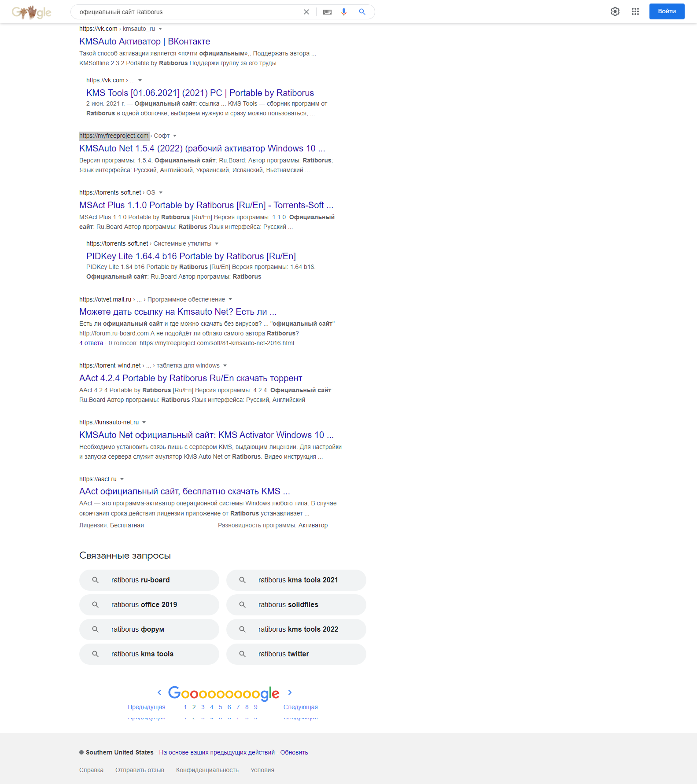Click 'Southern United States' location text
This screenshot has height=784, width=697.
120,753
